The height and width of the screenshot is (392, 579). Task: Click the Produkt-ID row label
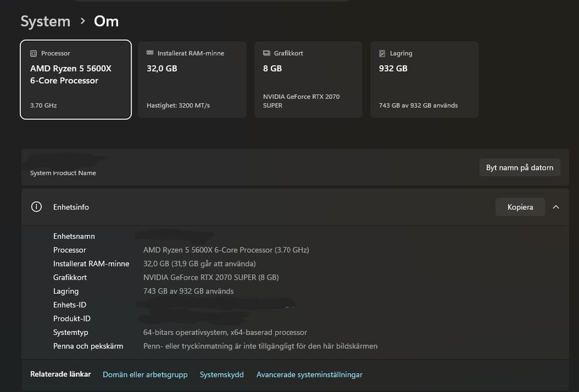point(72,318)
